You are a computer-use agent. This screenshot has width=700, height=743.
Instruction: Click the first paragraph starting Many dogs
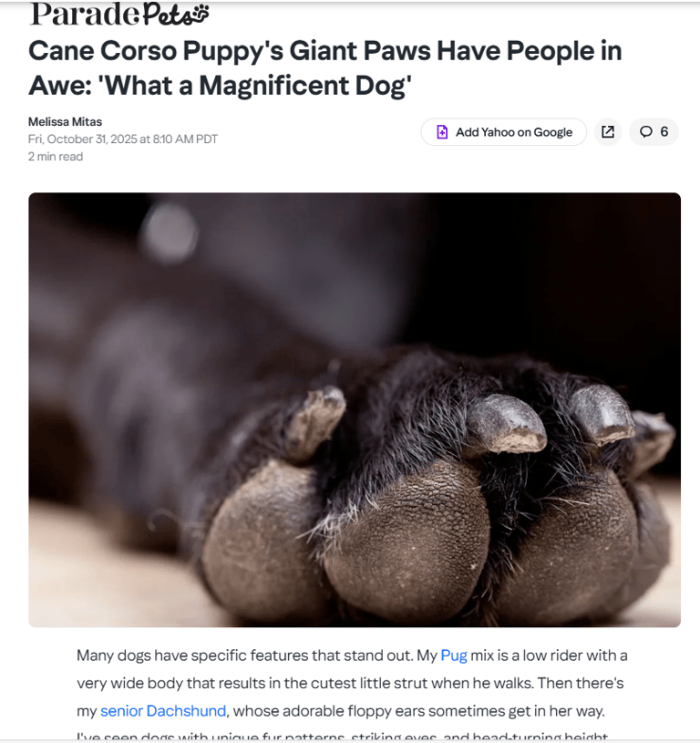pyautogui.click(x=352, y=692)
